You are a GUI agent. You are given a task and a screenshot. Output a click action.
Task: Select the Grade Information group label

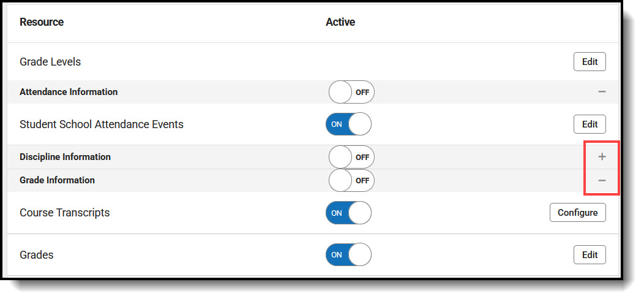click(57, 180)
